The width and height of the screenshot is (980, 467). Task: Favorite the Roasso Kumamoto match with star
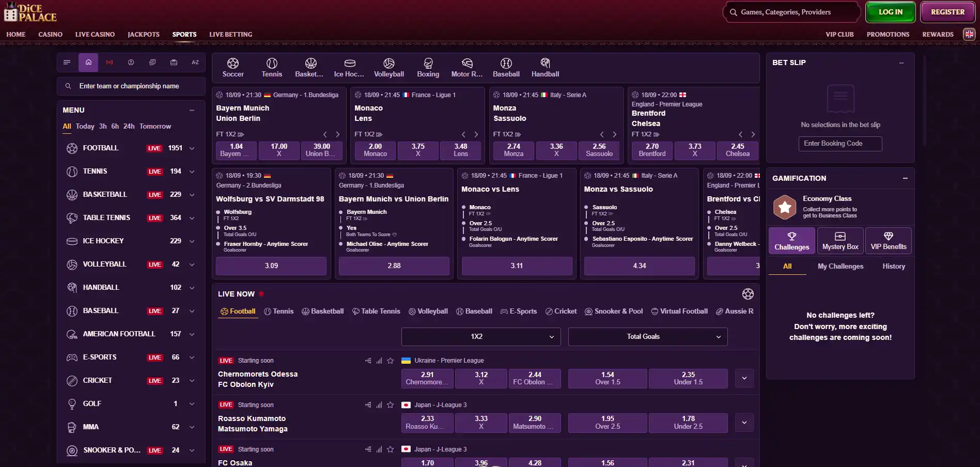point(391,405)
